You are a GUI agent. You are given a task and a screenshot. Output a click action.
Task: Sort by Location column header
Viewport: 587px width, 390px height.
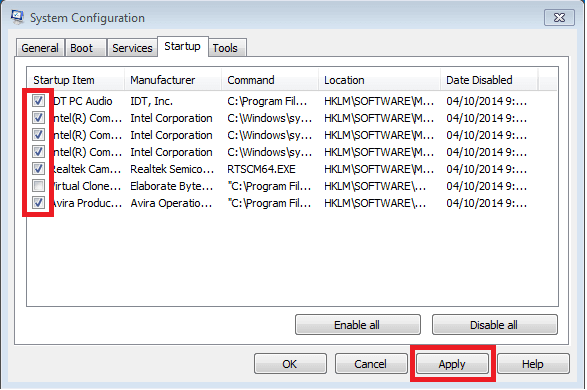379,80
